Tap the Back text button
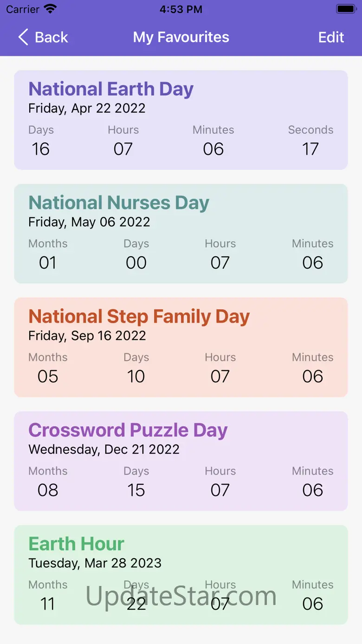Screen dimensions: 362x644 pos(52,37)
